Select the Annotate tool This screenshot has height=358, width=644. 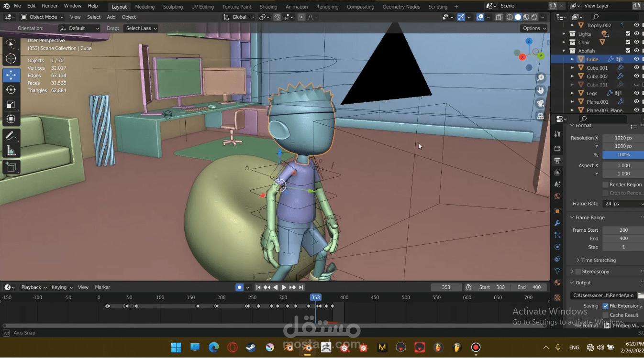click(11, 136)
